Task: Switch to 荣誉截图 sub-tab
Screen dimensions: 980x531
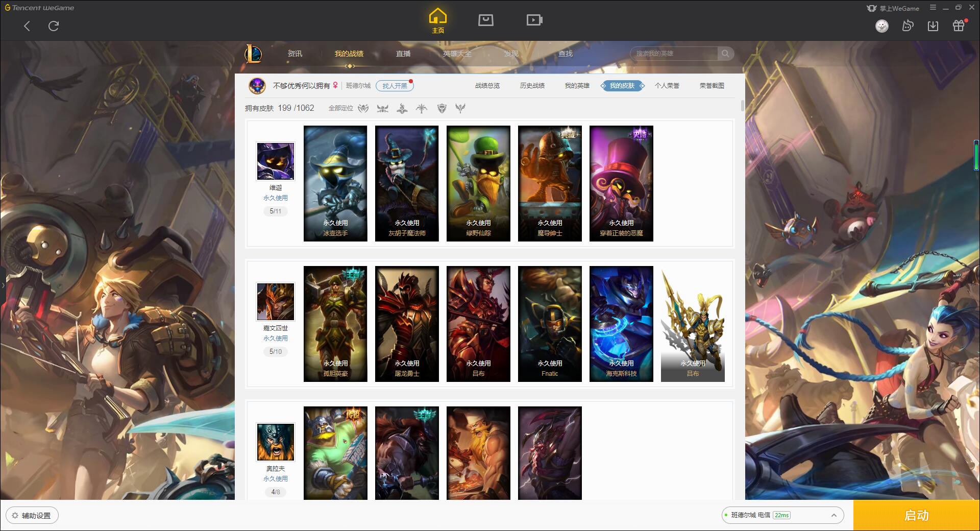Action: pyautogui.click(x=712, y=86)
